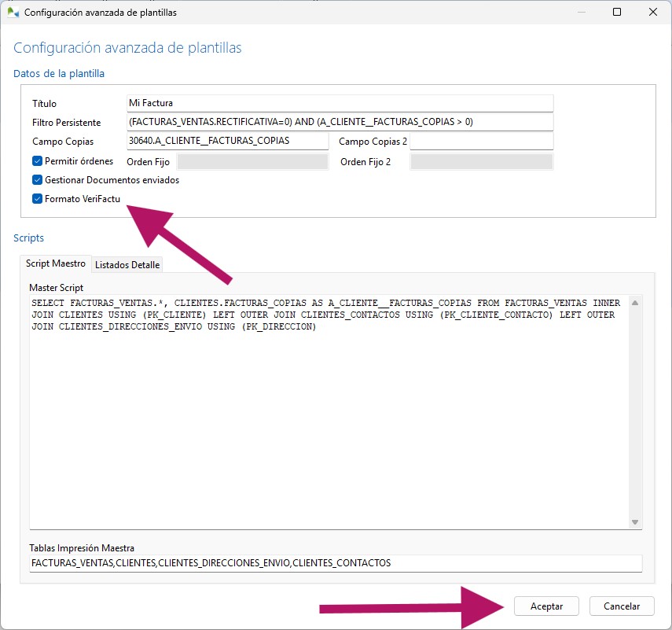Focus the Título field containing Mi Factura
The width and height of the screenshot is (672, 630).
click(340, 103)
